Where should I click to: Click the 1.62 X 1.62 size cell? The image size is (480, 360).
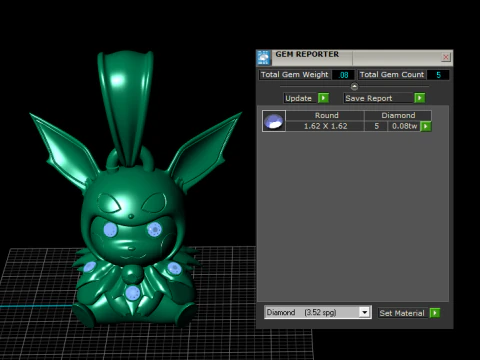[325, 126]
